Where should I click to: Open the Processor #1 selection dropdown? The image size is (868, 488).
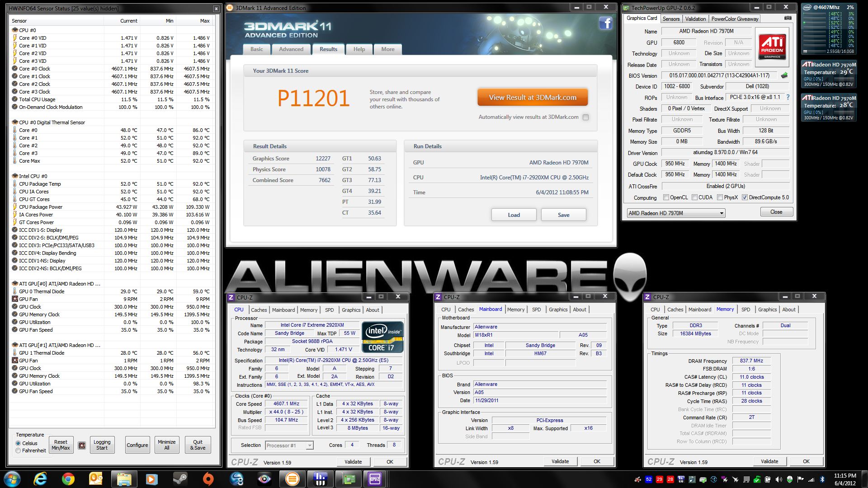click(x=289, y=446)
